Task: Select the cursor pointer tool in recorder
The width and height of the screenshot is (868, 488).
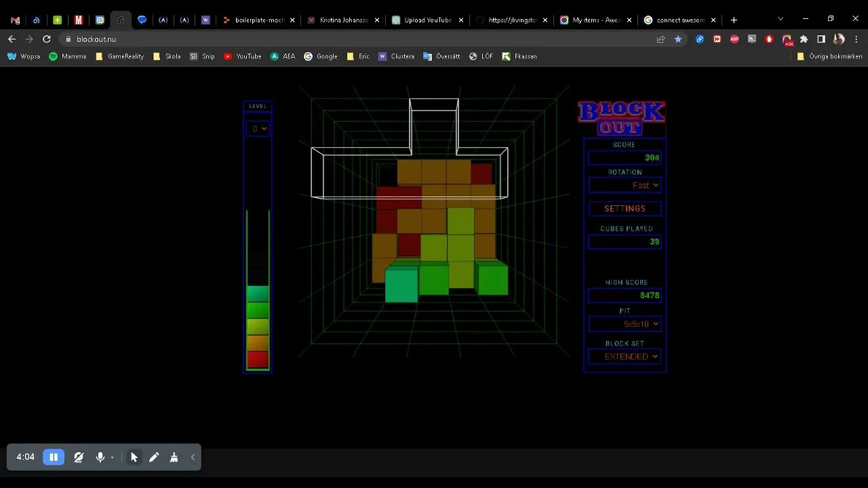Action: pos(134,457)
